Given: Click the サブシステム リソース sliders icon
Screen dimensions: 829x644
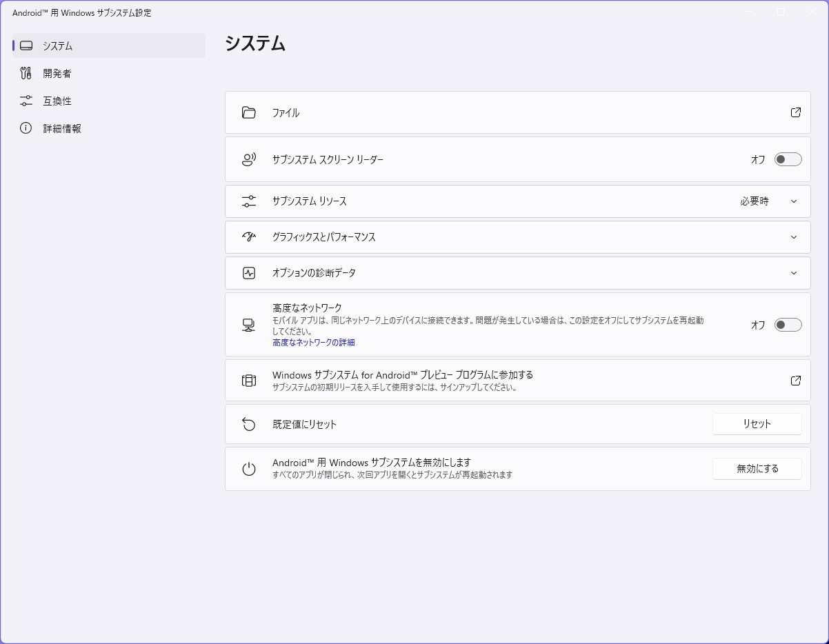Looking at the screenshot, I should [x=249, y=201].
